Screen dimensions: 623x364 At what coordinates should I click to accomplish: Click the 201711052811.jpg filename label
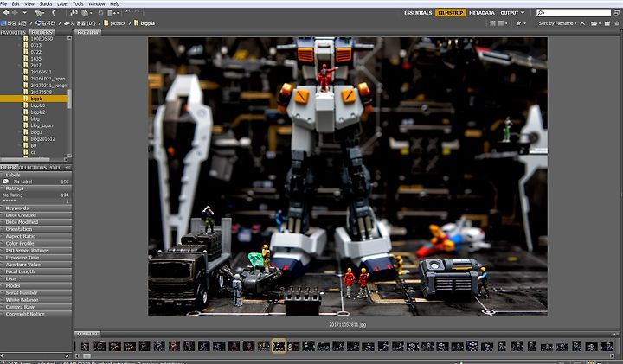[347, 324]
